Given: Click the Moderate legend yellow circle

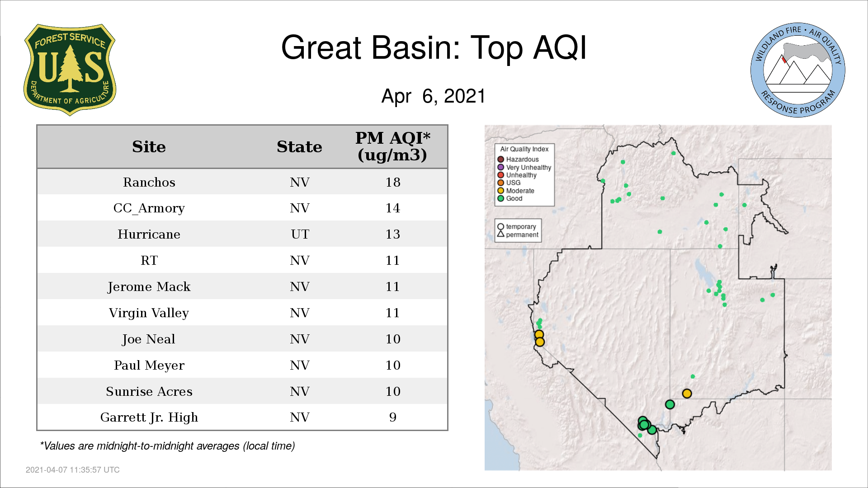Looking at the screenshot, I should (500, 191).
